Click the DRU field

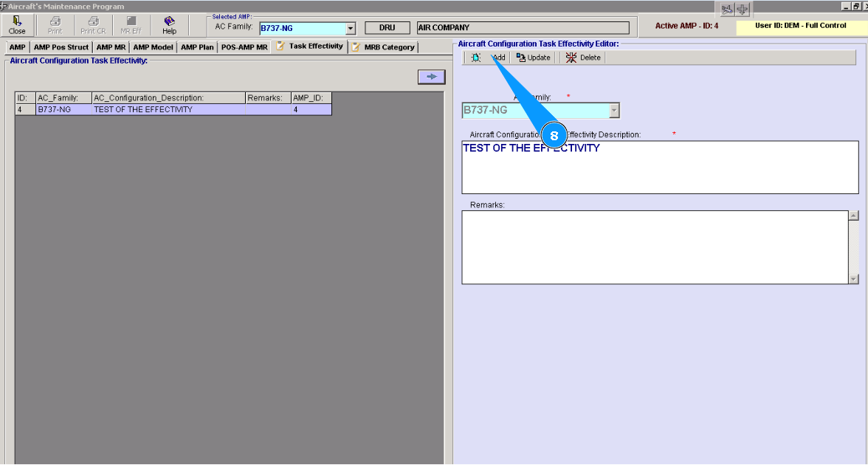[x=387, y=28]
